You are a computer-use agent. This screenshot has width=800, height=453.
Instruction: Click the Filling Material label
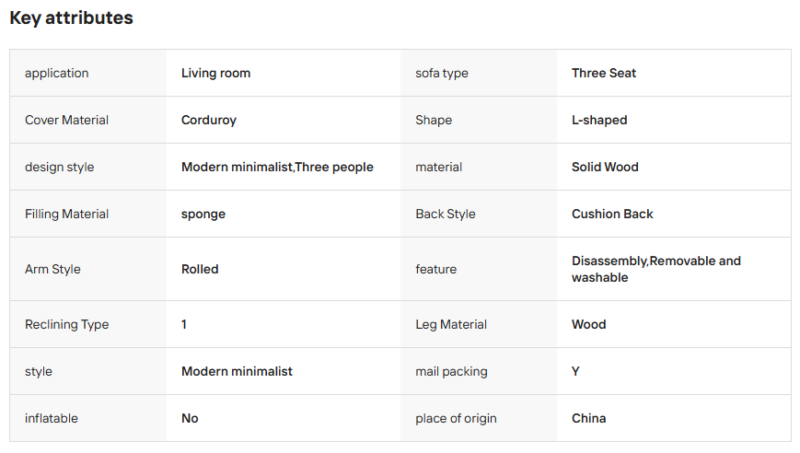67,214
